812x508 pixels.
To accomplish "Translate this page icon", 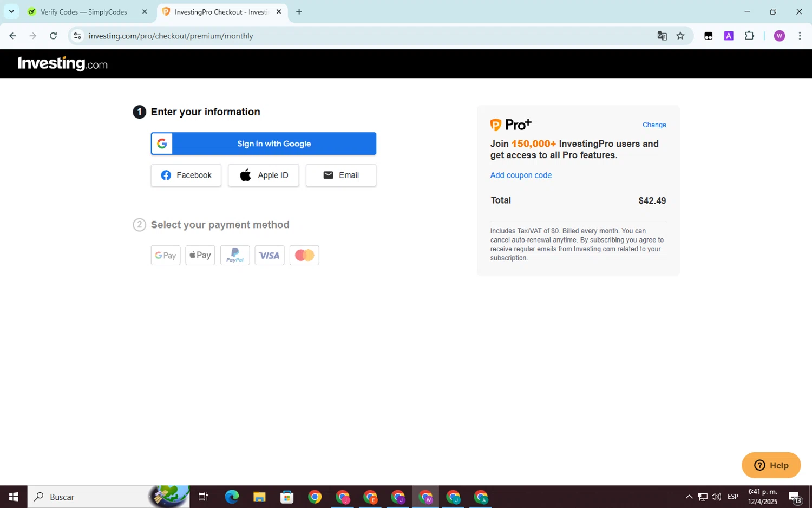I will tap(662, 36).
